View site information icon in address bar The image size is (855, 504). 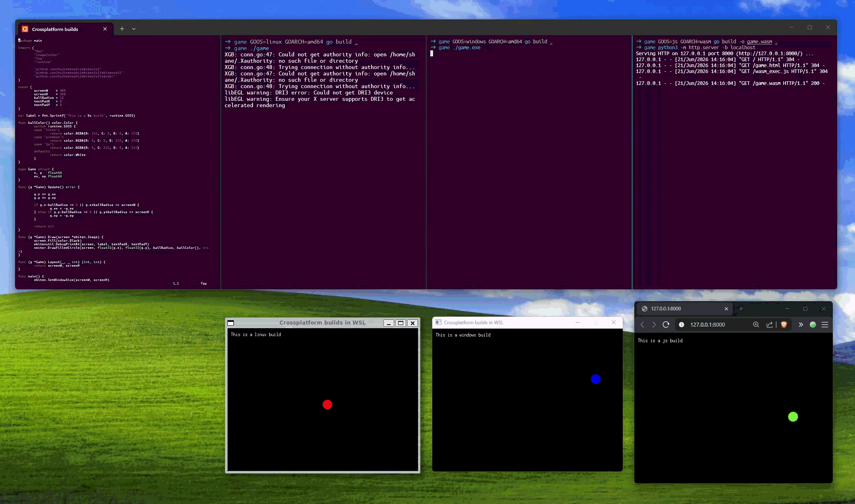pyautogui.click(x=682, y=325)
